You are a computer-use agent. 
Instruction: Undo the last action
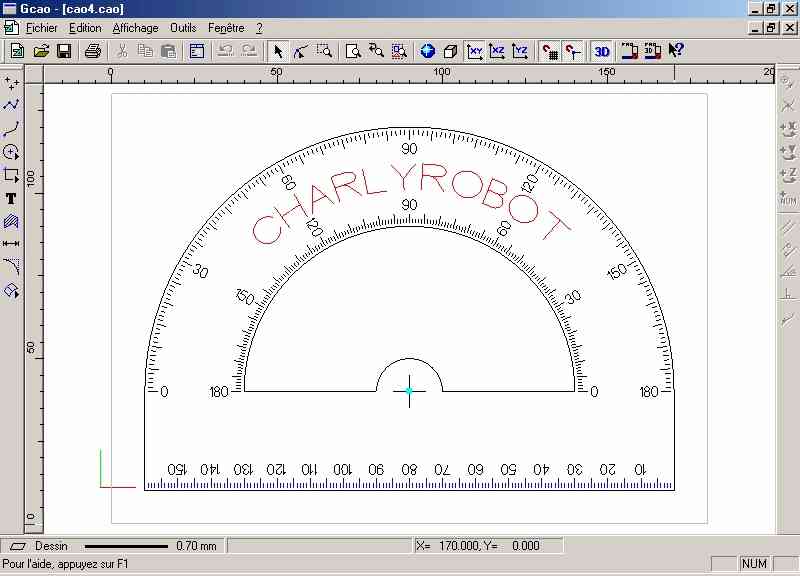tap(226, 51)
